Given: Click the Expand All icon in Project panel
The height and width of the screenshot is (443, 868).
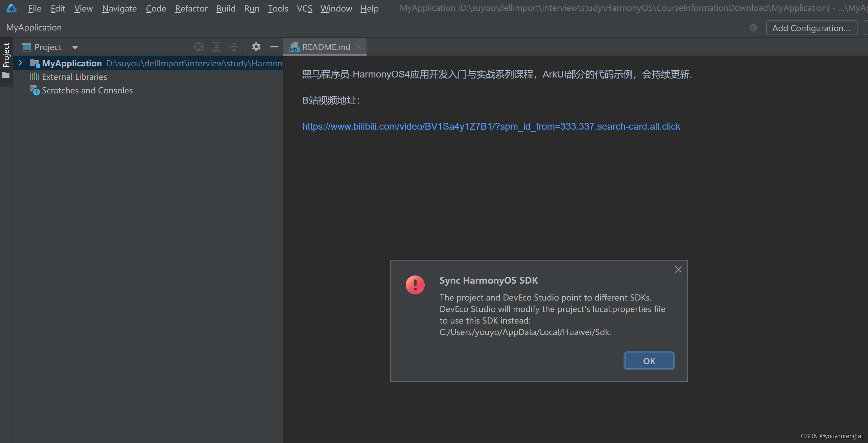Looking at the screenshot, I should [x=216, y=47].
